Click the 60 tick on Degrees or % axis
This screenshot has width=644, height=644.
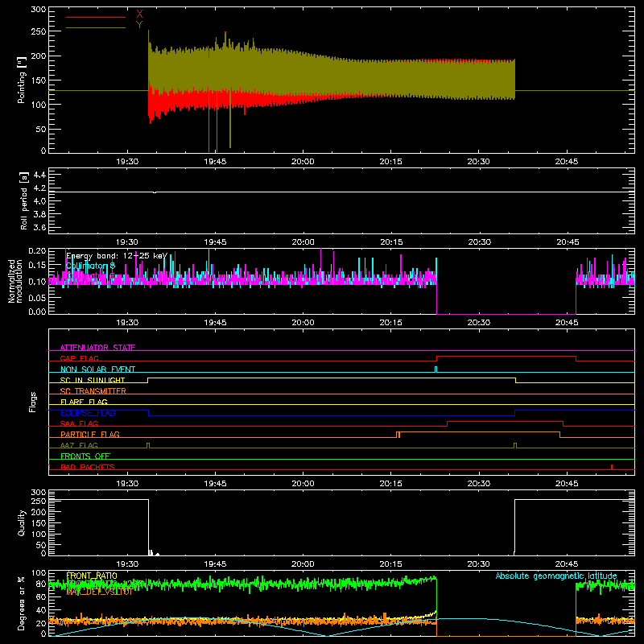41,597
